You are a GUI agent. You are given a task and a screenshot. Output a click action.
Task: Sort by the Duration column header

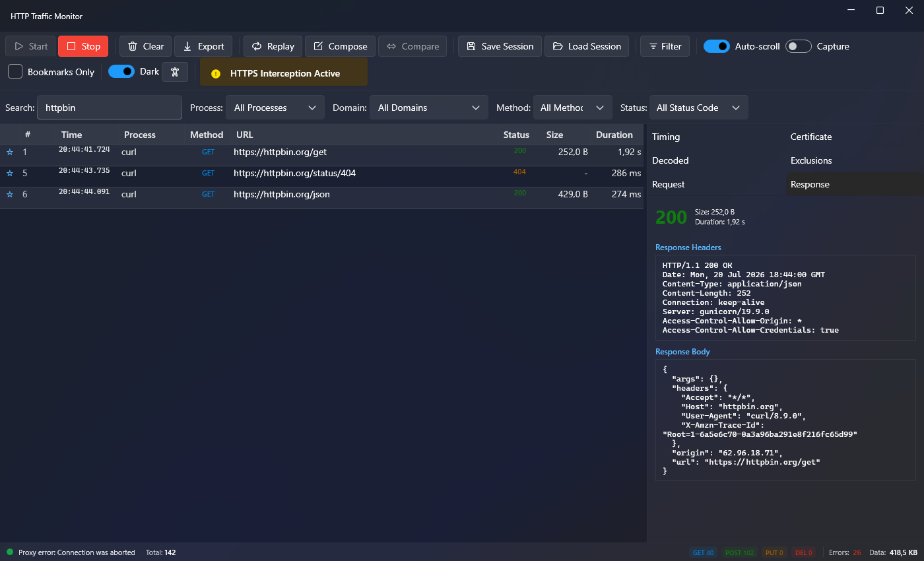(x=614, y=135)
